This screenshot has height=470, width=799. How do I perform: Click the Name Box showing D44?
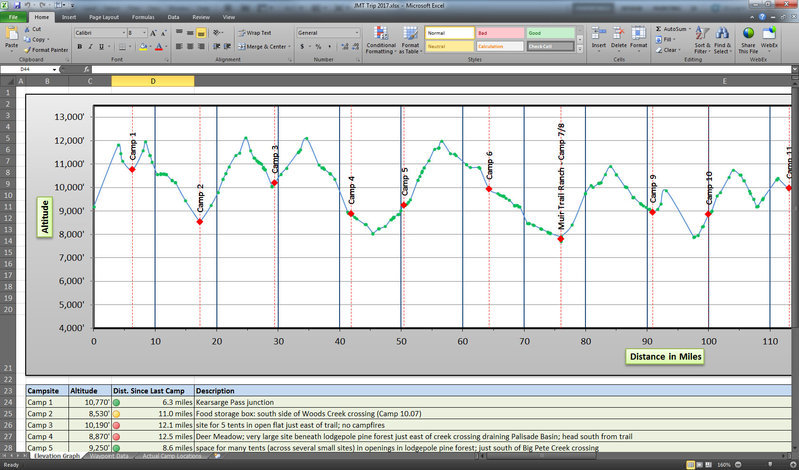click(x=29, y=69)
